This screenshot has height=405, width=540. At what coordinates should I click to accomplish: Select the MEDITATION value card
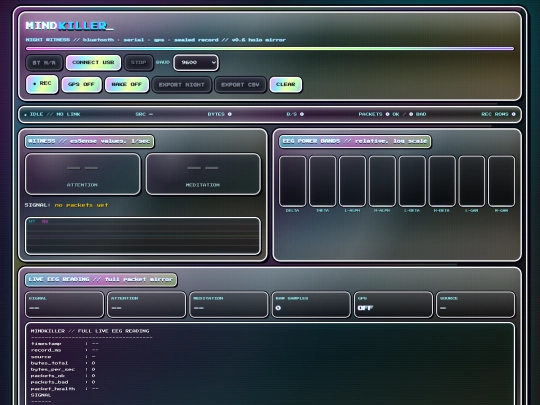pos(203,174)
